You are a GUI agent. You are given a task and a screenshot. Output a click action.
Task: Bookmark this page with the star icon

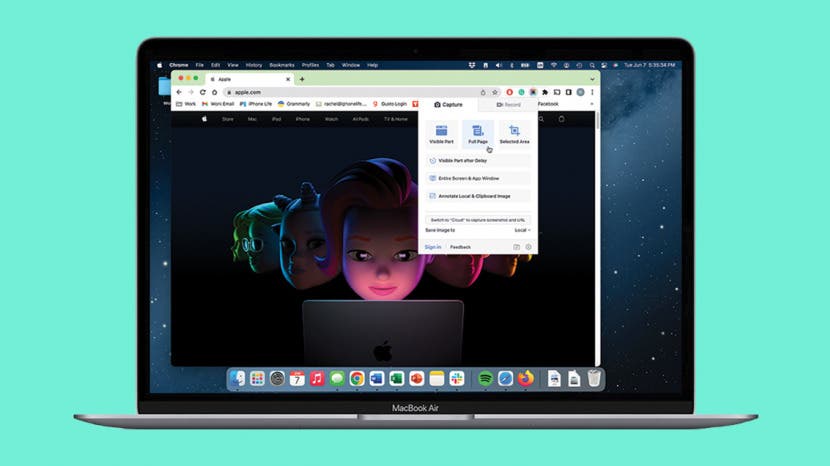[495, 92]
